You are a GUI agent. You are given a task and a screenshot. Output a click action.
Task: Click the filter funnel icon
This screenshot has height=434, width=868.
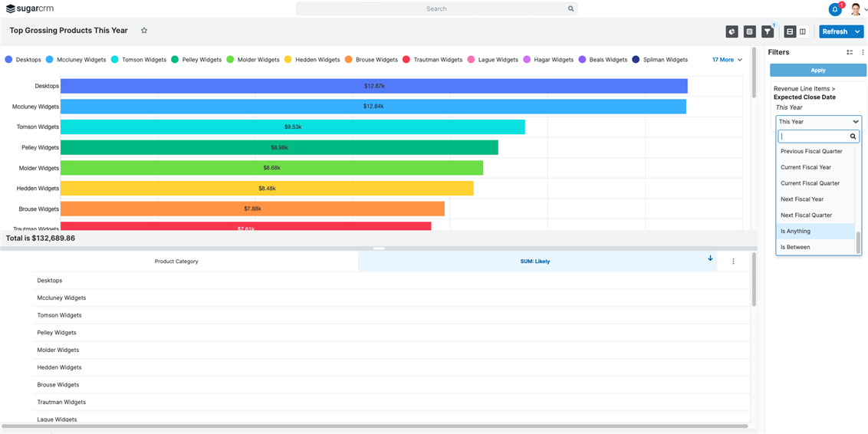click(768, 31)
